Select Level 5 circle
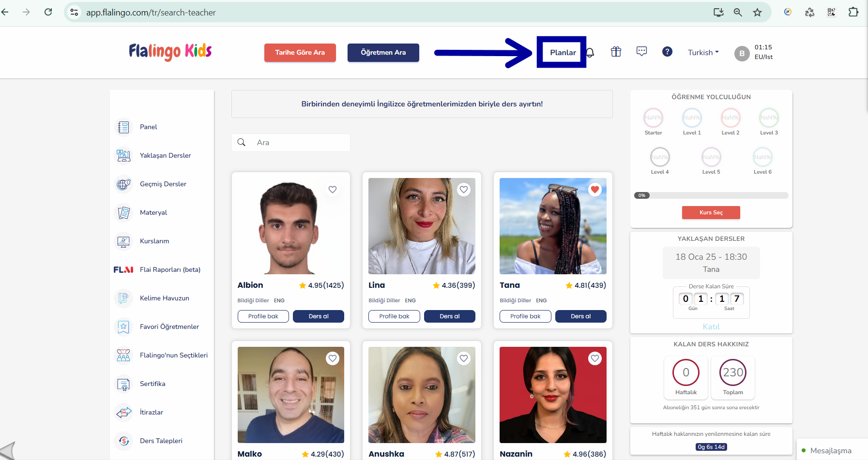 point(711,157)
